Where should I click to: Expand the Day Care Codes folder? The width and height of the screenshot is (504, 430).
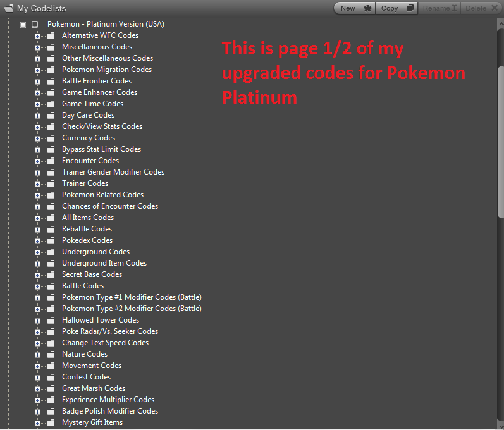[37, 116]
